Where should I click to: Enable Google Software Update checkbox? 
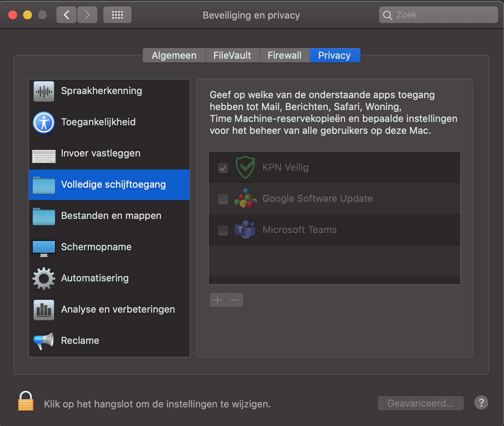223,199
